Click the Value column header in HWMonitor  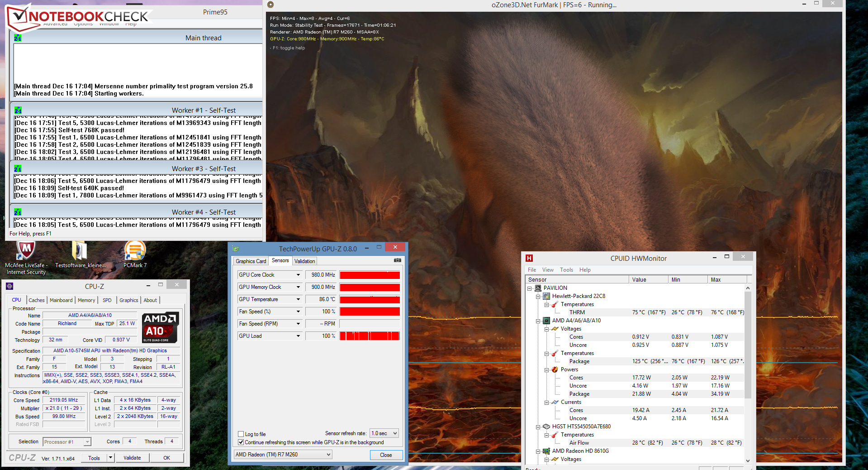[648, 280]
